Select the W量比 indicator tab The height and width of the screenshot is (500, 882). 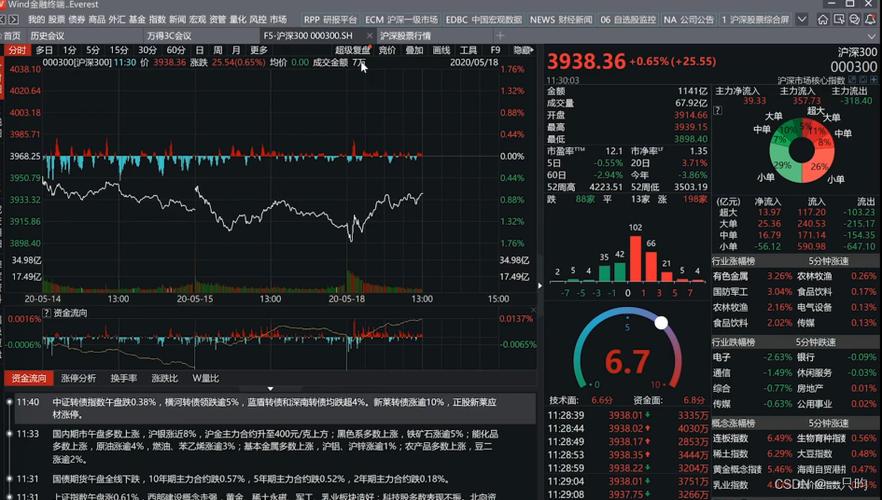[206, 378]
